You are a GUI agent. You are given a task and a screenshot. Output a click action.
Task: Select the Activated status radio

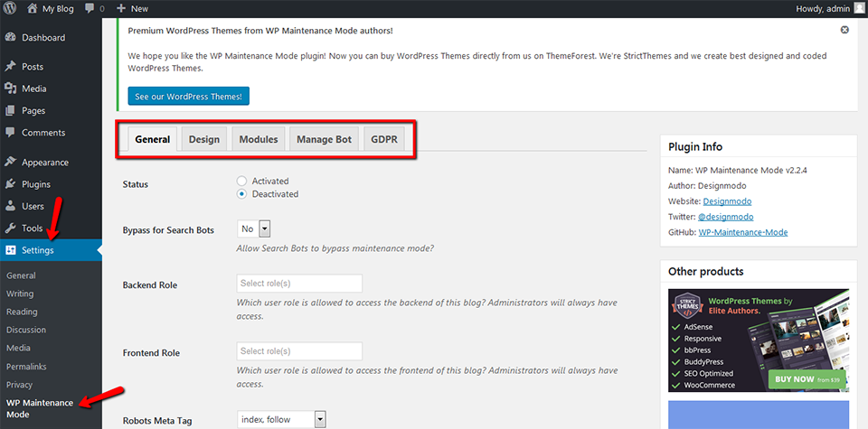pyautogui.click(x=241, y=181)
